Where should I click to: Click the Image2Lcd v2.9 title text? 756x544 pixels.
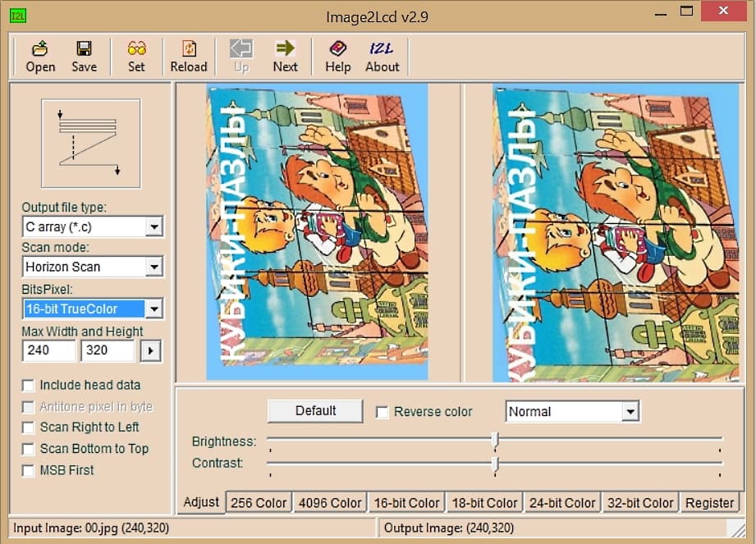click(x=377, y=17)
